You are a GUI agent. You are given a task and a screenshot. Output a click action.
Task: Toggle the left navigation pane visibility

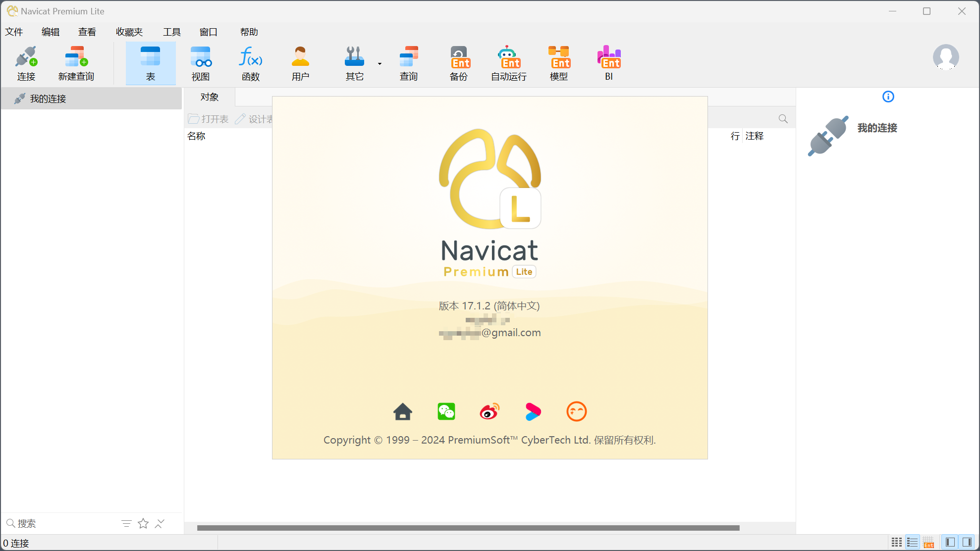click(950, 542)
